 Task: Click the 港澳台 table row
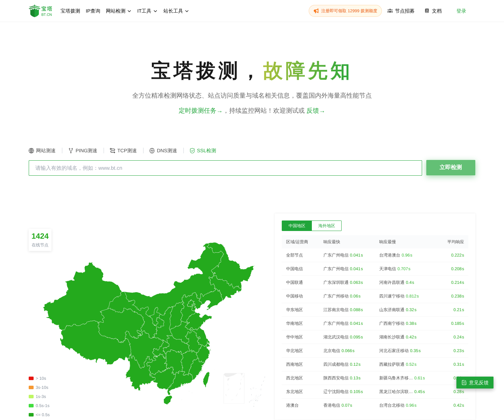375,405
